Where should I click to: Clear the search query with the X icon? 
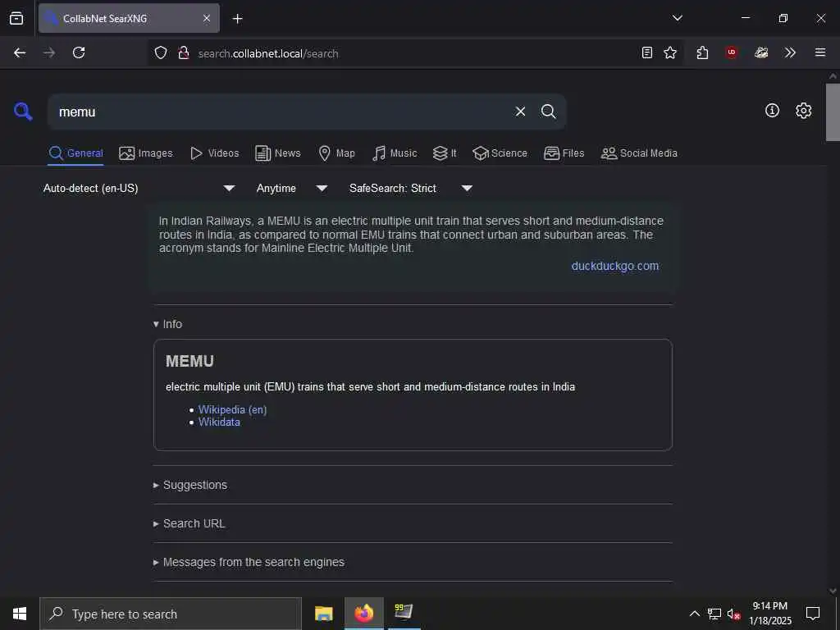click(x=520, y=112)
